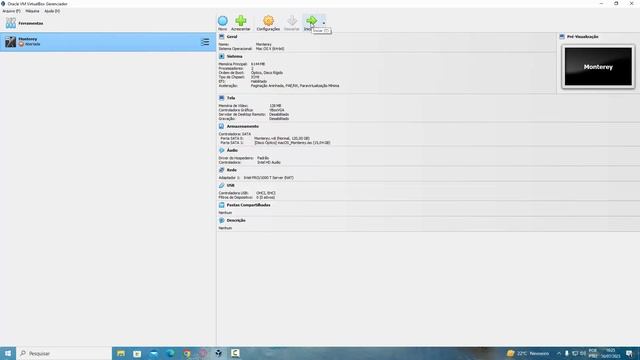
Task: Open the weather widget showing 22°C
Action: click(528, 353)
